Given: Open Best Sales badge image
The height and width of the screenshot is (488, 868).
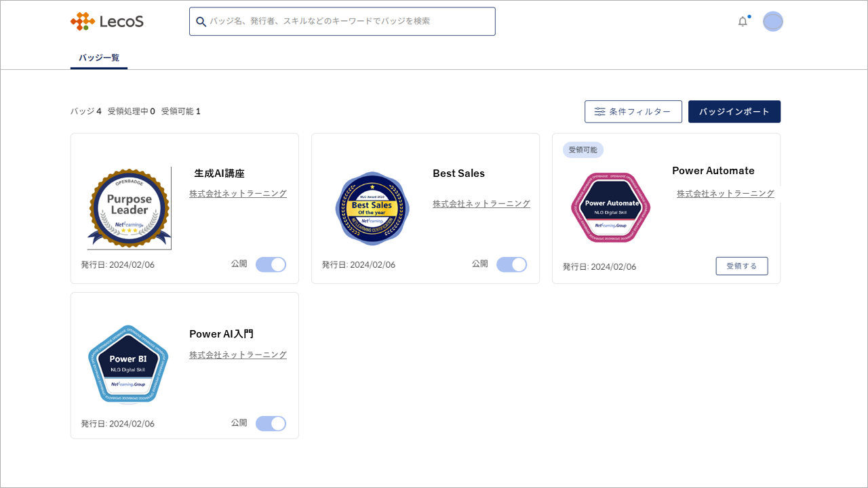Looking at the screenshot, I should coord(372,208).
